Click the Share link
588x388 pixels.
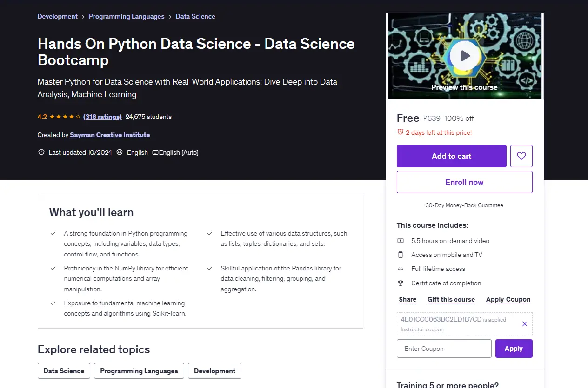408,299
